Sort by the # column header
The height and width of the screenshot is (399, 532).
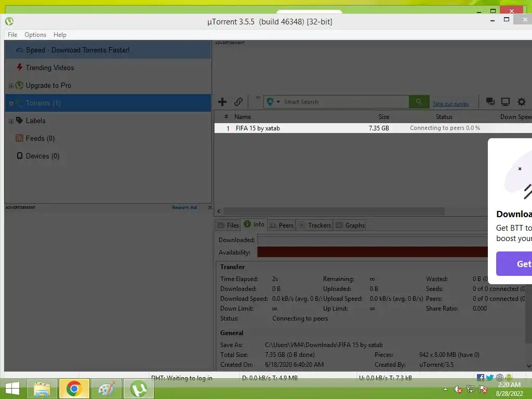[226, 117]
